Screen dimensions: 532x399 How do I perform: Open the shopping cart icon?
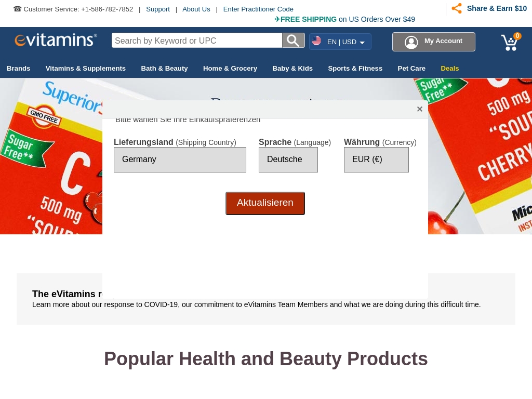[510, 42]
